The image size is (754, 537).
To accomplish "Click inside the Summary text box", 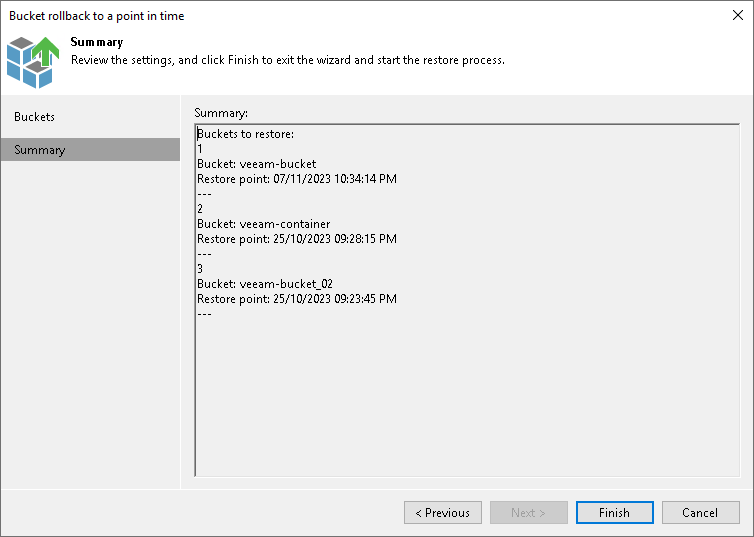I will pos(467,300).
